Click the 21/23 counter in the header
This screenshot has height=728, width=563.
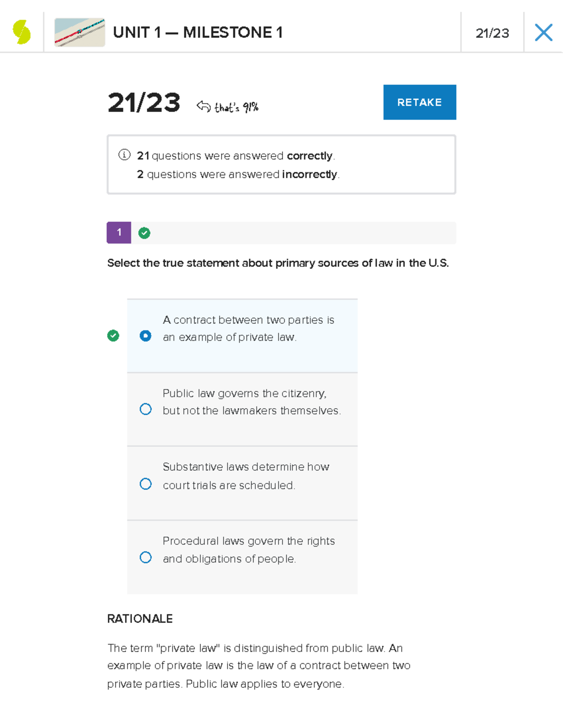[x=492, y=33]
